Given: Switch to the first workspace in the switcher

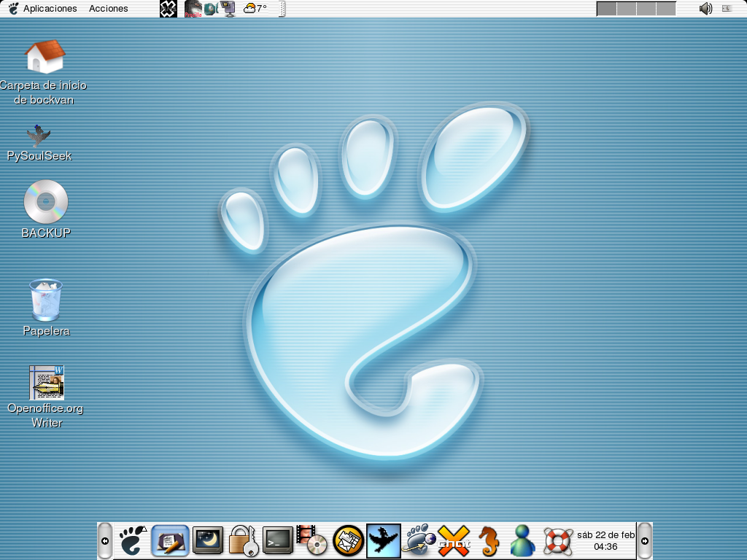Looking at the screenshot, I should pyautogui.click(x=607, y=9).
